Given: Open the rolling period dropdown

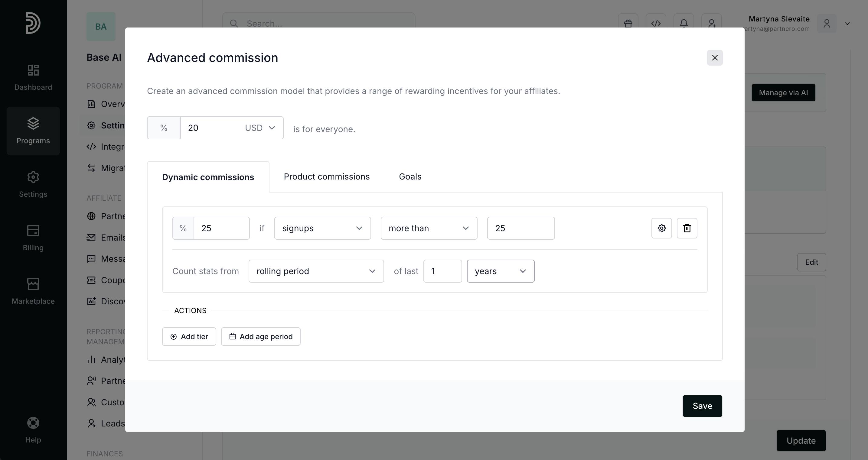Looking at the screenshot, I should [316, 271].
